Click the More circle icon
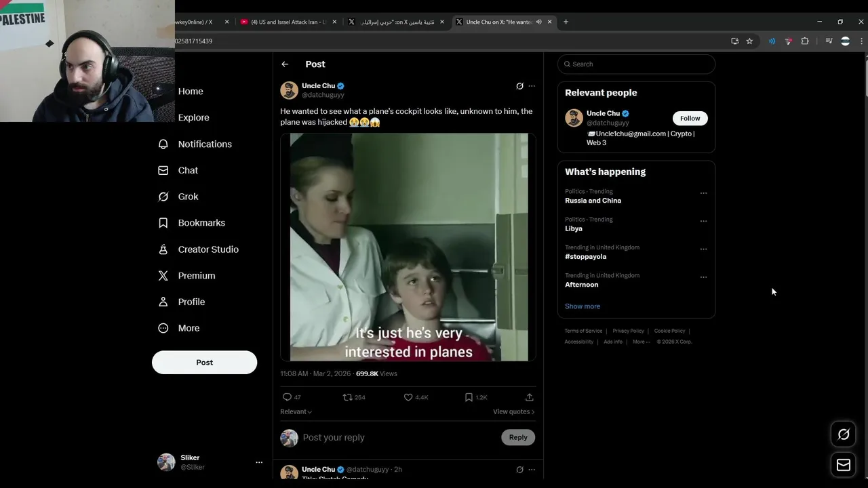 [163, 328]
